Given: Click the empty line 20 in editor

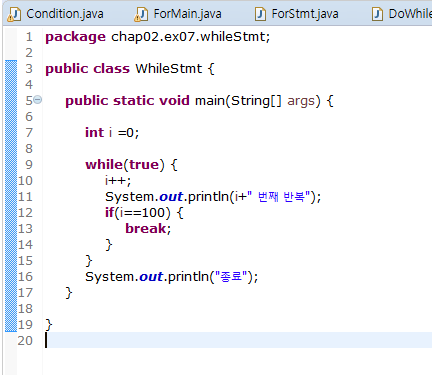Looking at the screenshot, I should point(238,340).
